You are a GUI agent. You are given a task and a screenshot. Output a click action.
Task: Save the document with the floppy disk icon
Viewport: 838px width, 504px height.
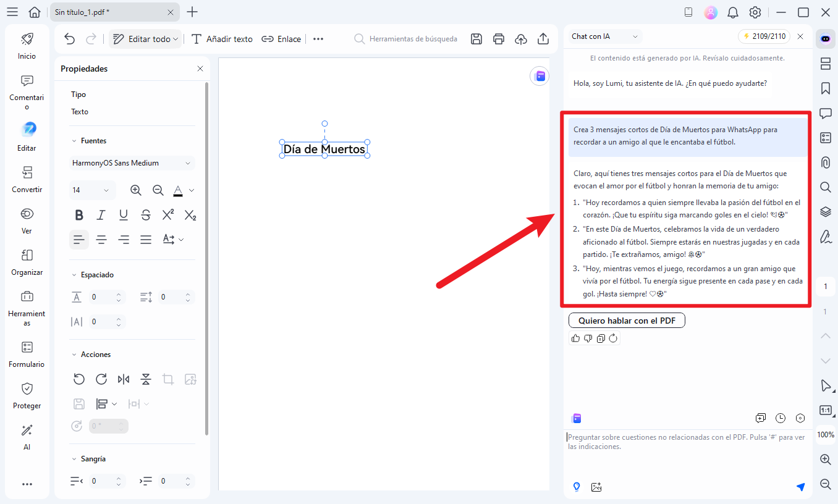click(x=476, y=39)
